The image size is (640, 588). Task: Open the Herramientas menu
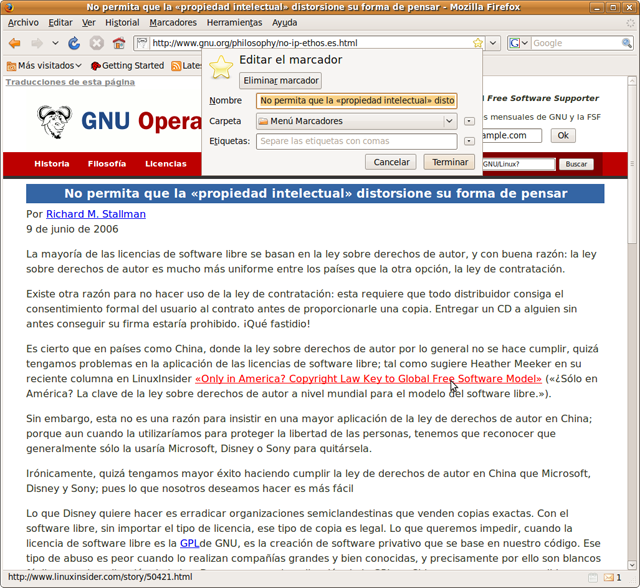pos(234,22)
